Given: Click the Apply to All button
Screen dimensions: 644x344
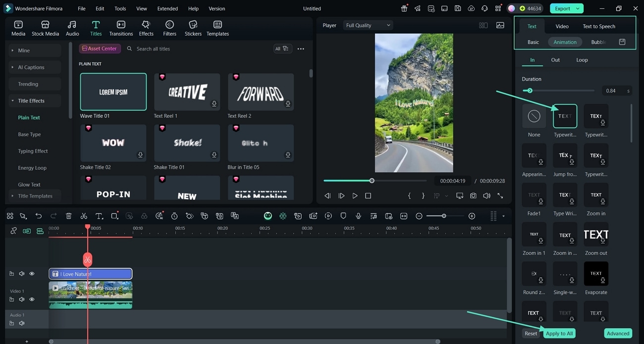Looking at the screenshot, I should 559,333.
